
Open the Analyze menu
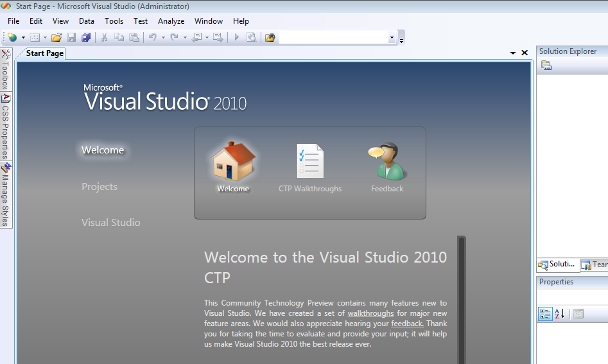click(171, 21)
